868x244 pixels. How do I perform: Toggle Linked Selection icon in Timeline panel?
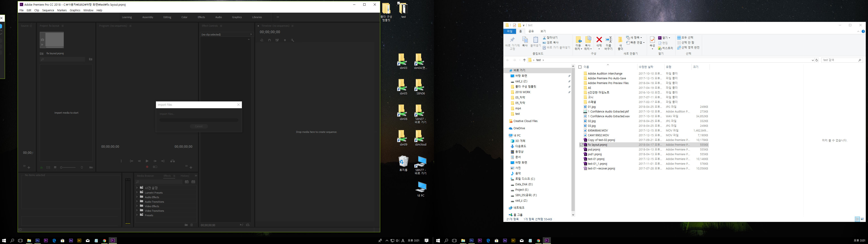pyautogui.click(x=277, y=40)
